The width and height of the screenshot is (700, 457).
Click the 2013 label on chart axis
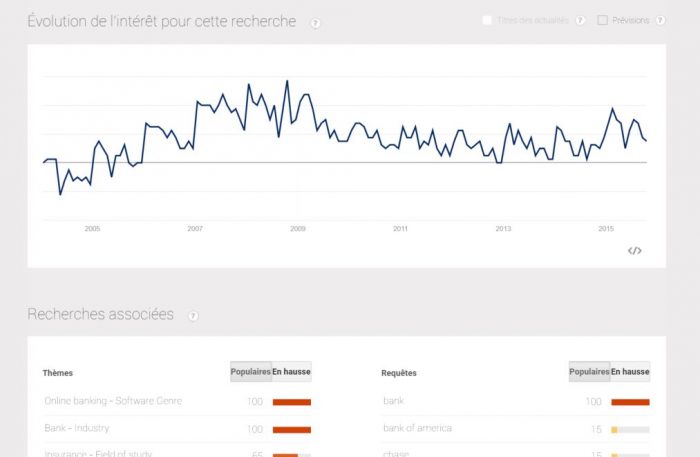point(503,228)
